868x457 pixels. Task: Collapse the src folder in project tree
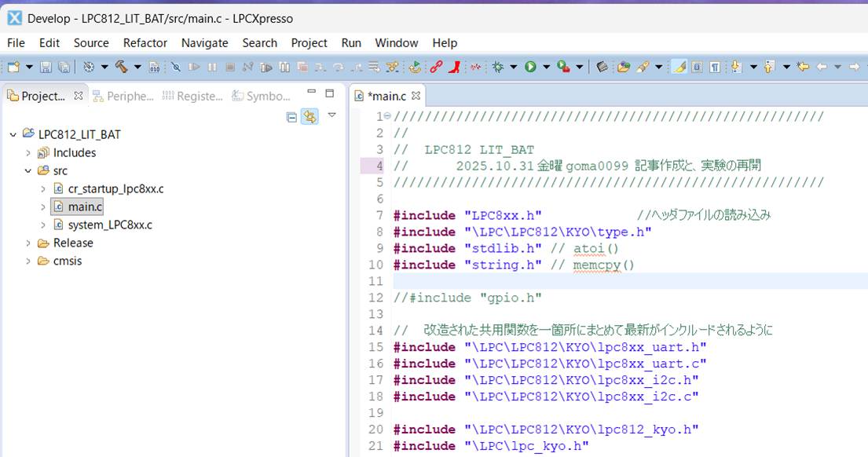tap(28, 171)
